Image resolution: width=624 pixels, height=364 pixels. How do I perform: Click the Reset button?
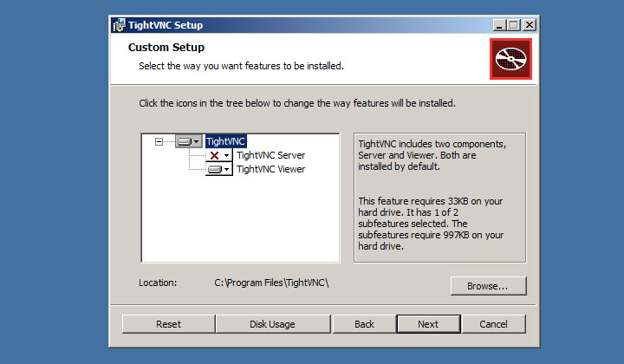click(x=168, y=324)
